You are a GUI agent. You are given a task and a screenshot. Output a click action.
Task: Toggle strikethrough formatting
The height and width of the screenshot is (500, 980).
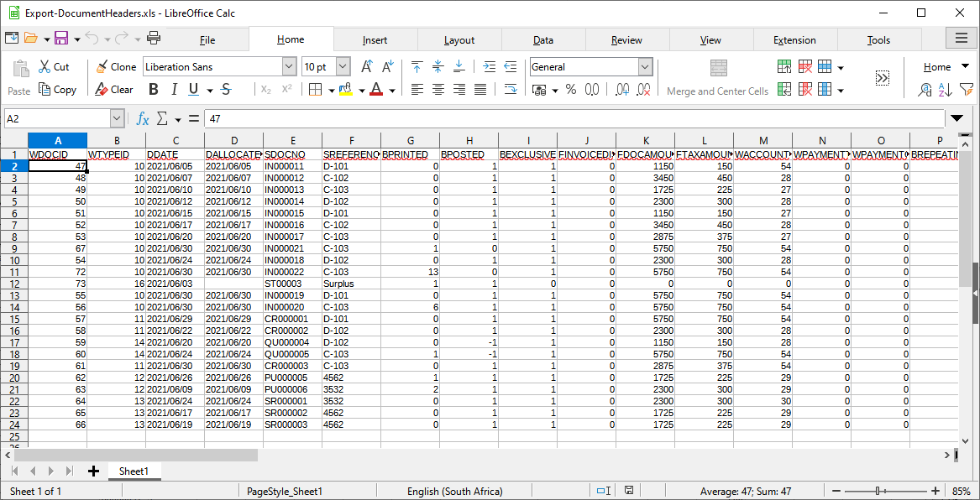point(225,89)
